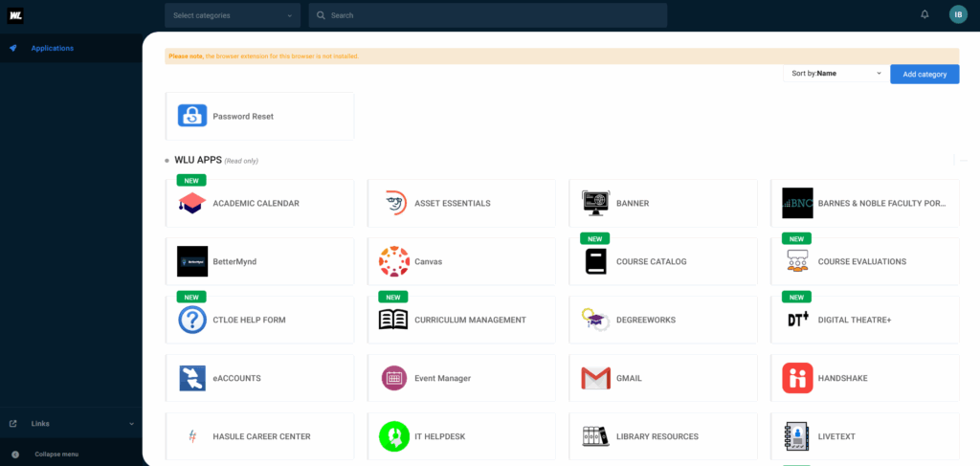980x466 pixels.
Task: Collapse the sidebar menu
Action: 56,455
